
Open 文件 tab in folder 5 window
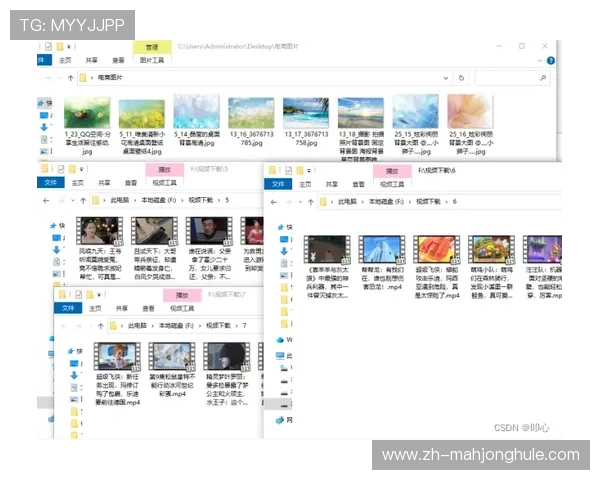51,183
